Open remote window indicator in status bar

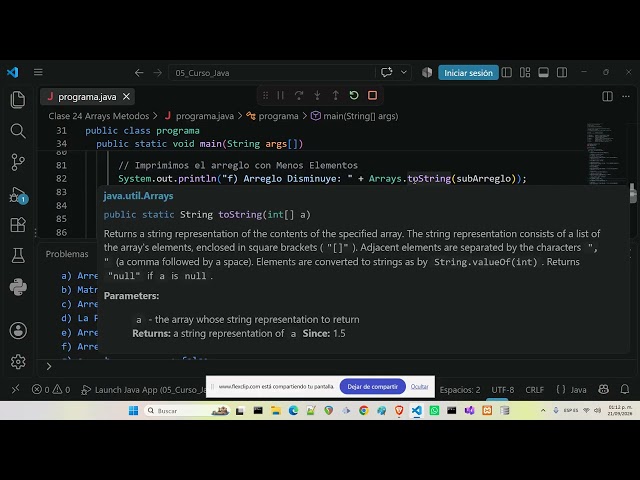(16, 389)
